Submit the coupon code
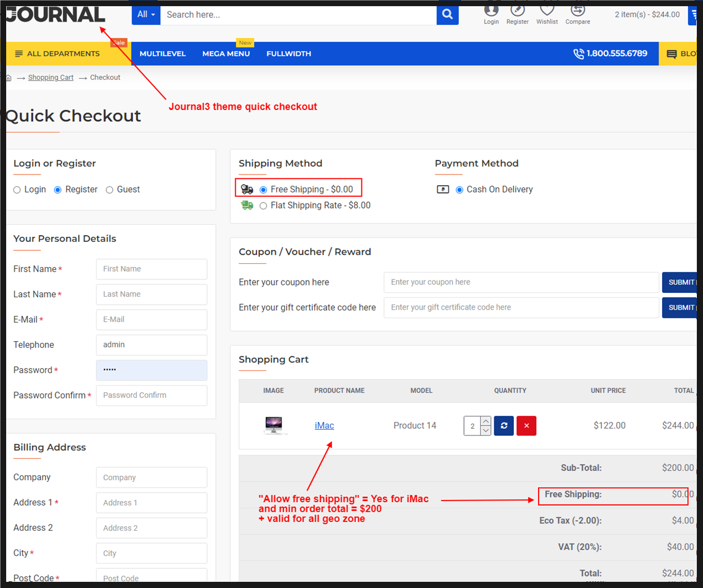Image resolution: width=703 pixels, height=588 pixels. click(x=680, y=282)
